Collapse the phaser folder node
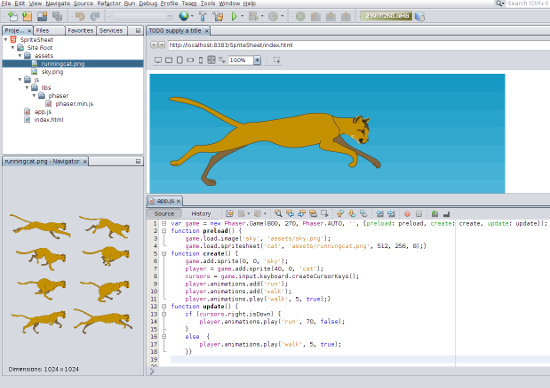550x388 pixels. (34, 95)
